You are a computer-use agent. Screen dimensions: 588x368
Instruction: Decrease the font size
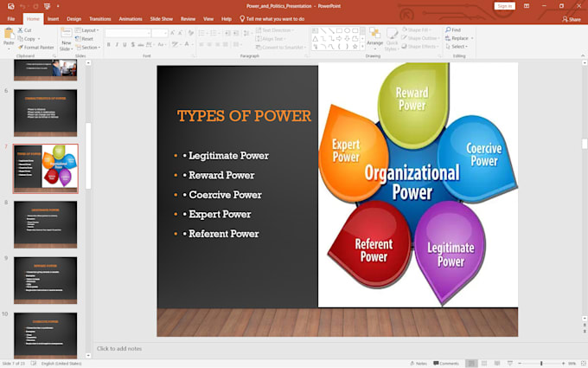(181, 33)
